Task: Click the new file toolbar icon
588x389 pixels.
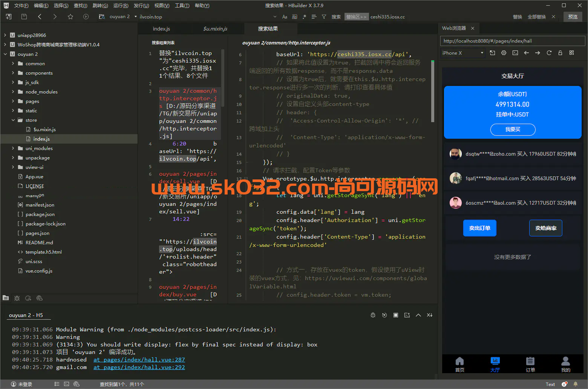Action: [x=9, y=17]
